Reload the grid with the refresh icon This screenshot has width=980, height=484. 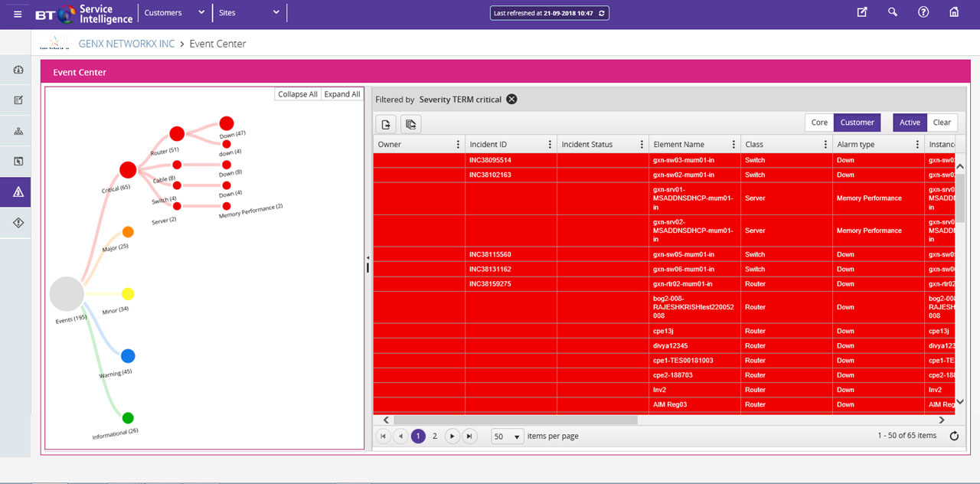click(954, 437)
